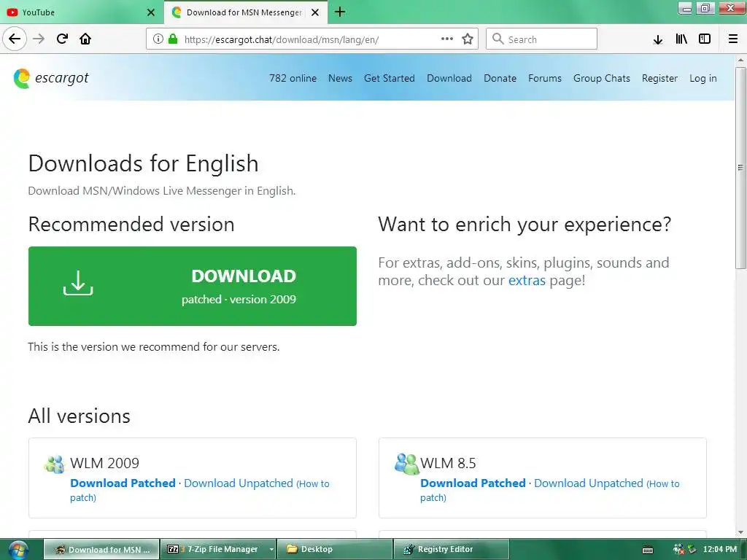
Task: Click the scrollbar down arrow
Action: (x=740, y=532)
